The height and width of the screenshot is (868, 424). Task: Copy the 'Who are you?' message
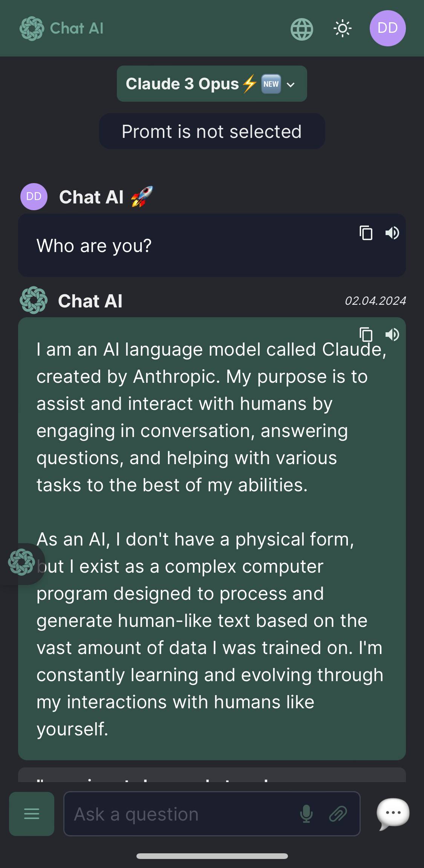366,233
